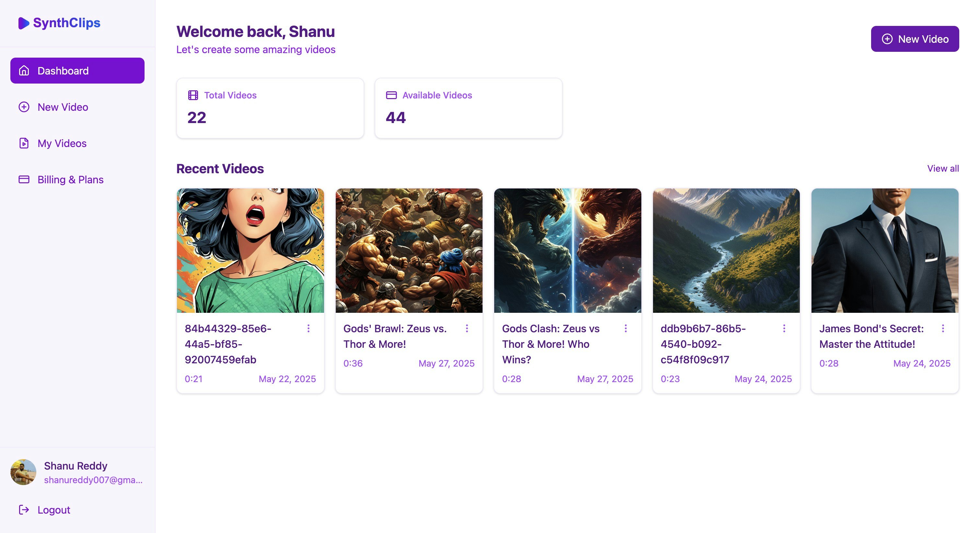
Task: Click the home icon beside Dashboard
Action: coord(24,71)
